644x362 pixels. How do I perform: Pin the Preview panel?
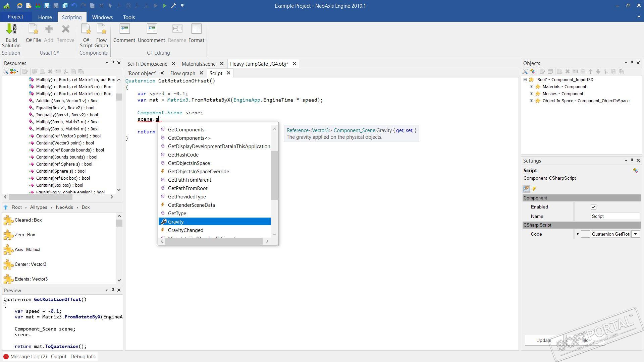(113, 290)
